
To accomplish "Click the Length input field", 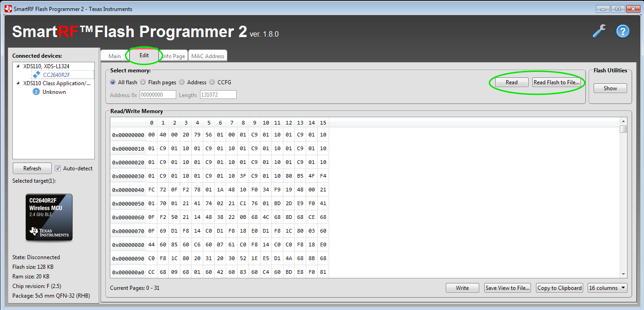I will point(218,95).
